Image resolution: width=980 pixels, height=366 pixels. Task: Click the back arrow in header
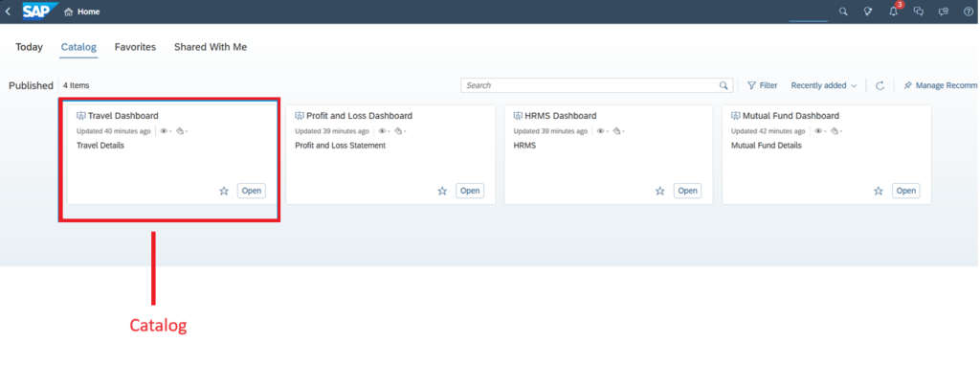(8, 11)
